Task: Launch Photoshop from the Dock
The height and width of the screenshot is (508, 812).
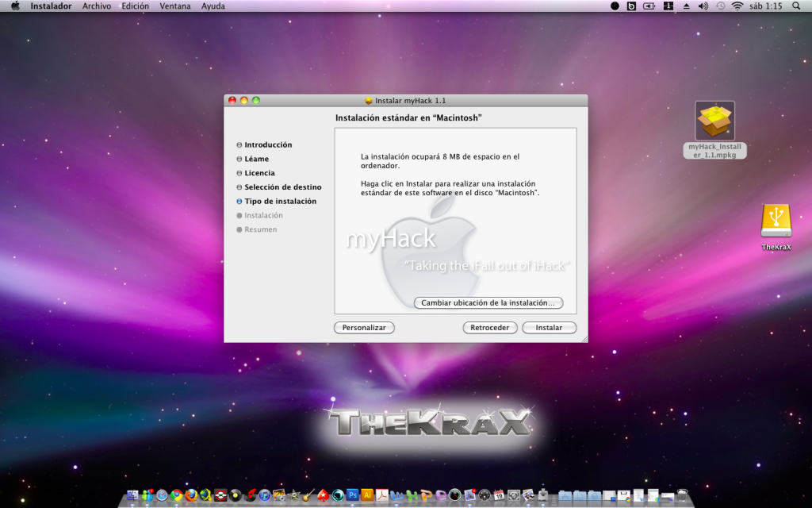Action: coord(353,495)
